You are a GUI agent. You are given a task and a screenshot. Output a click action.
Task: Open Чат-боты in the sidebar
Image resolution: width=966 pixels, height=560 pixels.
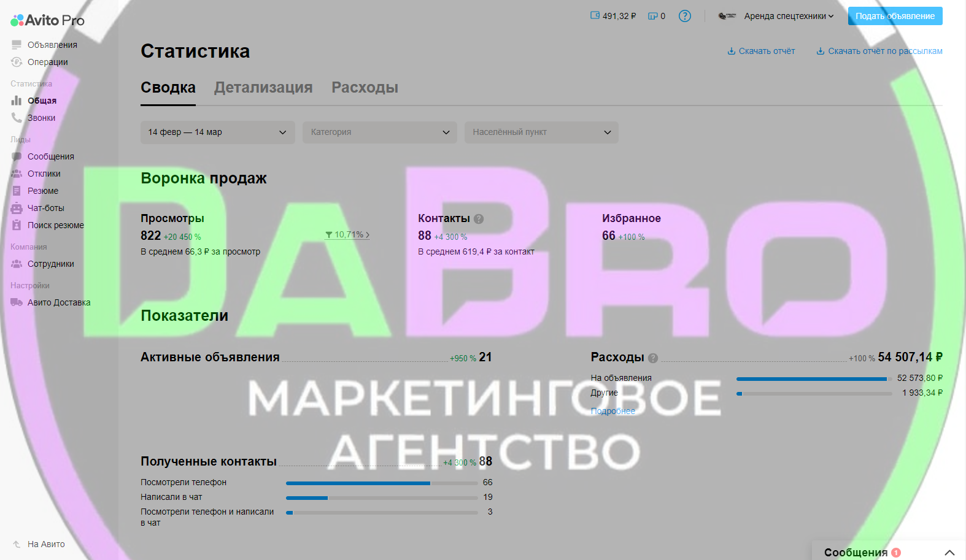pyautogui.click(x=46, y=208)
